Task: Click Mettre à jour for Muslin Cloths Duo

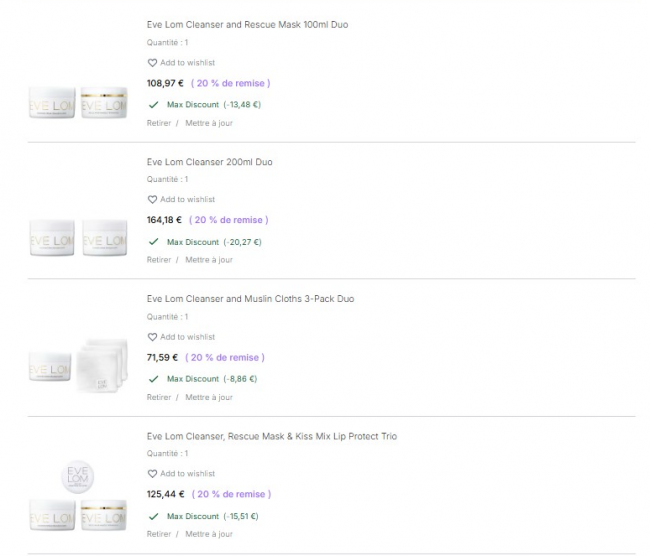Action: coord(209,397)
